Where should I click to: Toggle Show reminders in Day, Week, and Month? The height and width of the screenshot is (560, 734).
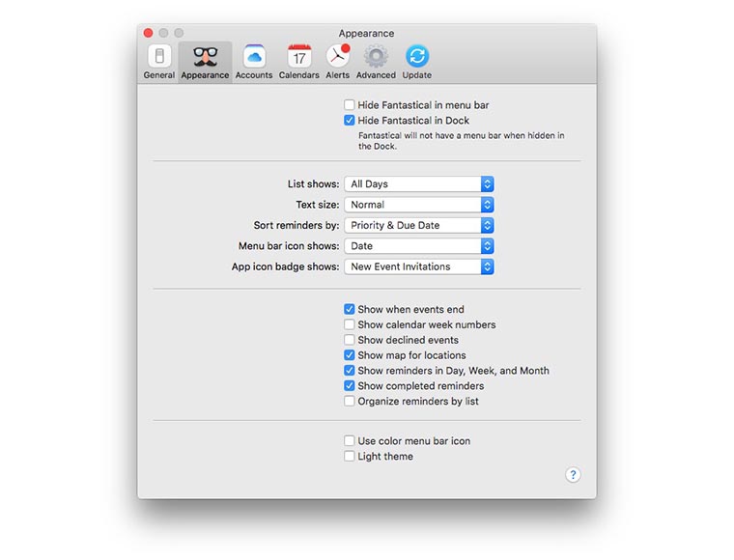click(x=350, y=371)
